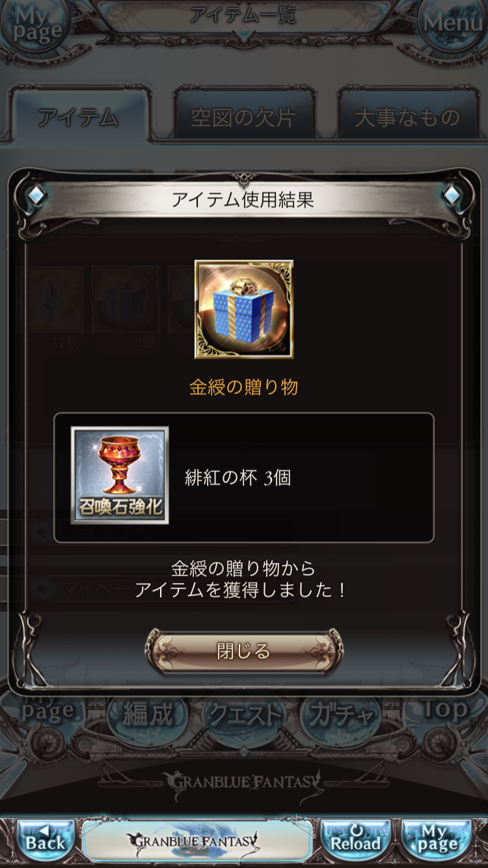Open the クエスト quest orb
This screenshot has width=488, height=868.
(x=243, y=716)
